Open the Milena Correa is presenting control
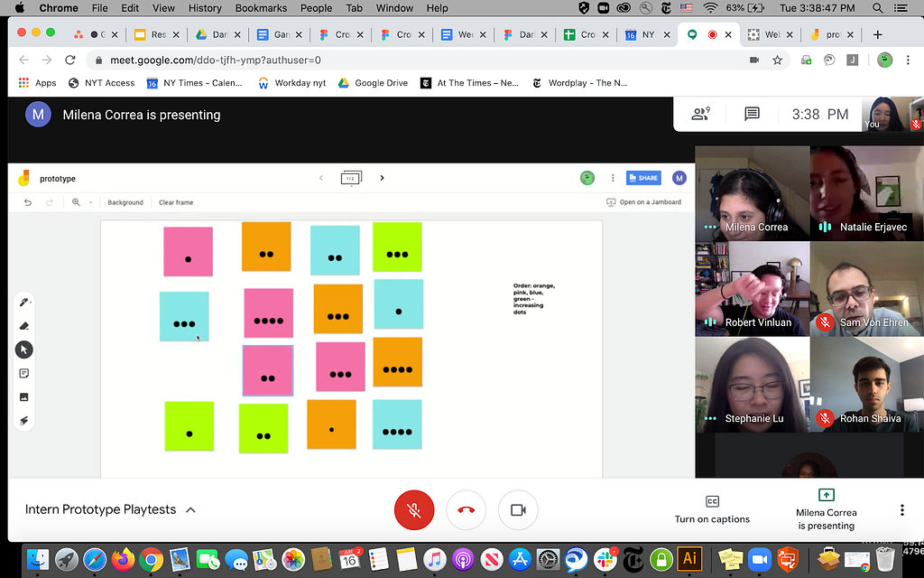Screen dimensions: 924x578 tap(827, 510)
